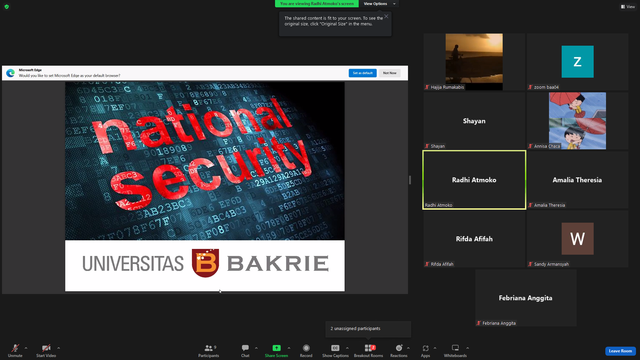Click muted mic icon on zoom baa04 tile

tap(530, 87)
